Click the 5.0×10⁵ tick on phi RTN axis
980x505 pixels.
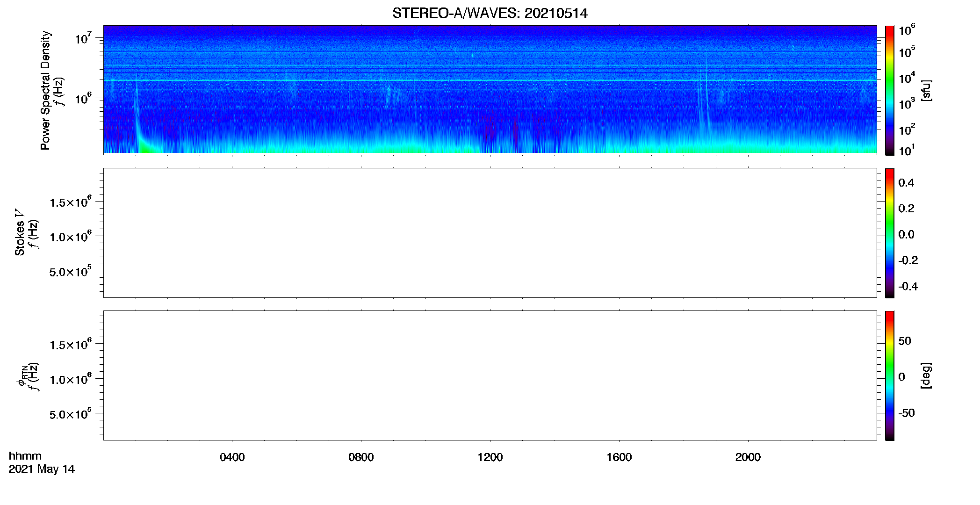(x=71, y=414)
